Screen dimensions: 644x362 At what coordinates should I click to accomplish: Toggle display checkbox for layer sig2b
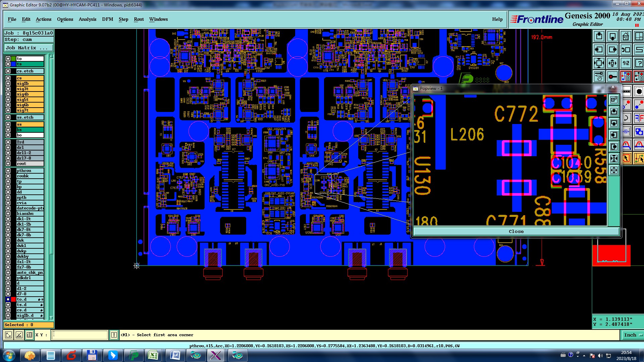(x=8, y=83)
